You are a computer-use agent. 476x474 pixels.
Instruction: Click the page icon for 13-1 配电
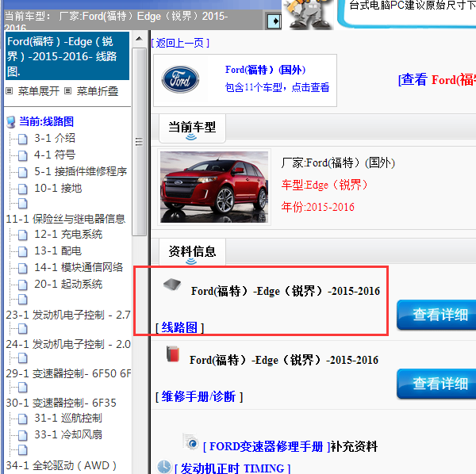[23, 251]
